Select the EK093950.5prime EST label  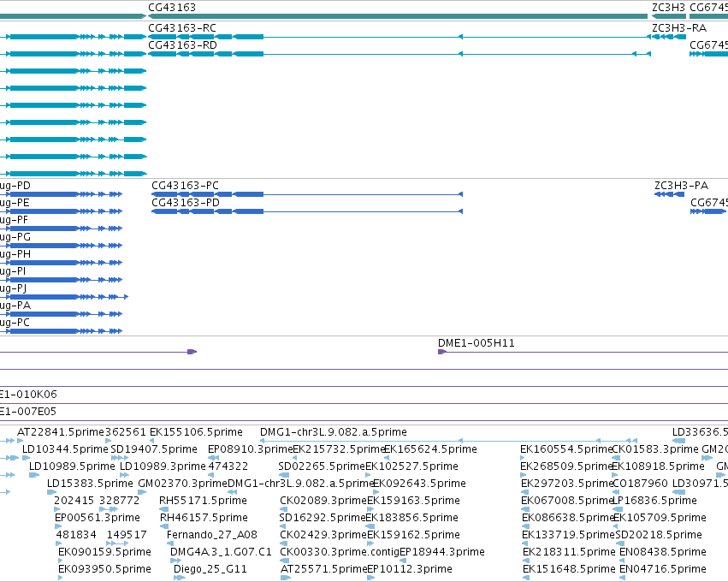pyautogui.click(x=104, y=569)
